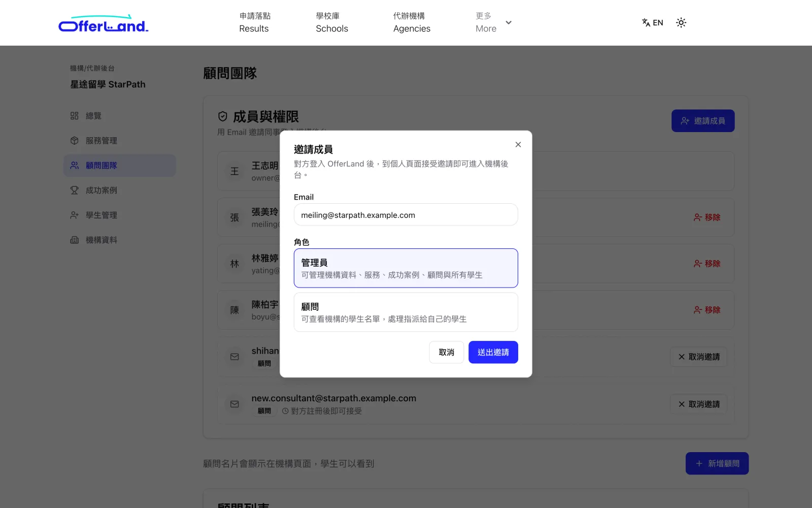812x508 pixels.
Task: Click 星途留學 StarPath title
Action: point(108,84)
